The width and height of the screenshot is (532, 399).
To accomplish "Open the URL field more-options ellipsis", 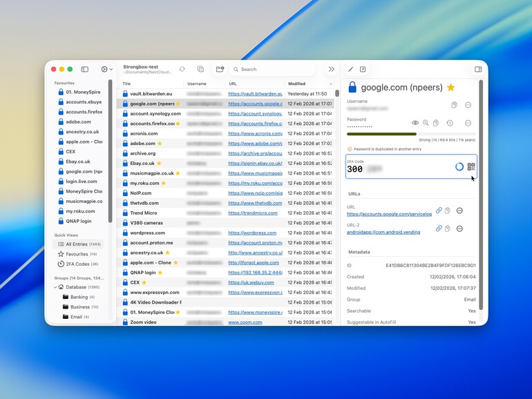I will tap(459, 211).
